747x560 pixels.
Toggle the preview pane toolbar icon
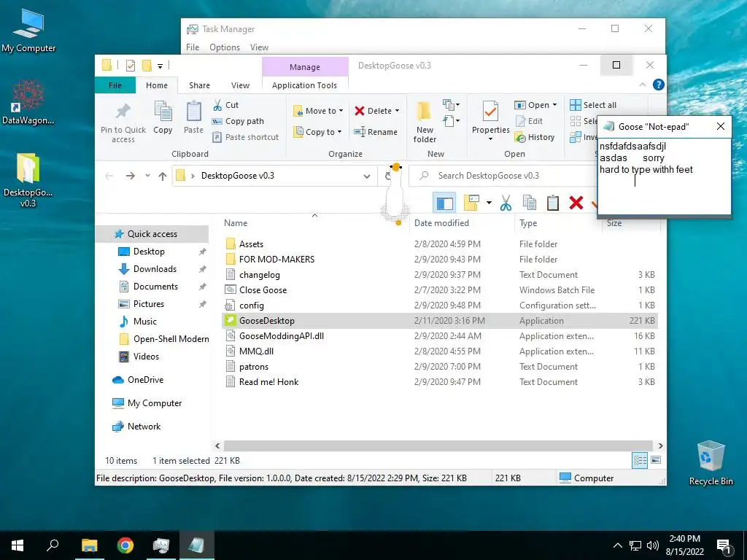(x=444, y=203)
